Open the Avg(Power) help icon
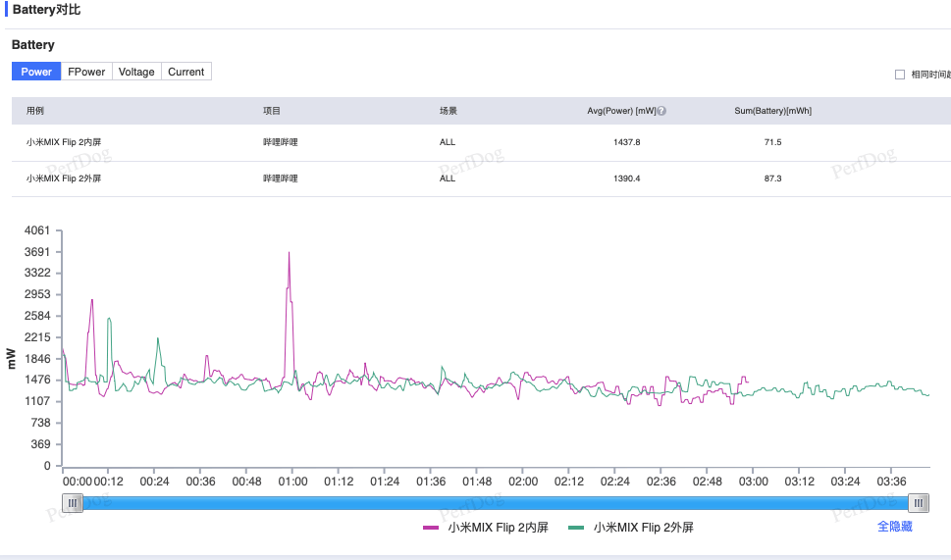The height and width of the screenshot is (560, 951). coord(661,111)
